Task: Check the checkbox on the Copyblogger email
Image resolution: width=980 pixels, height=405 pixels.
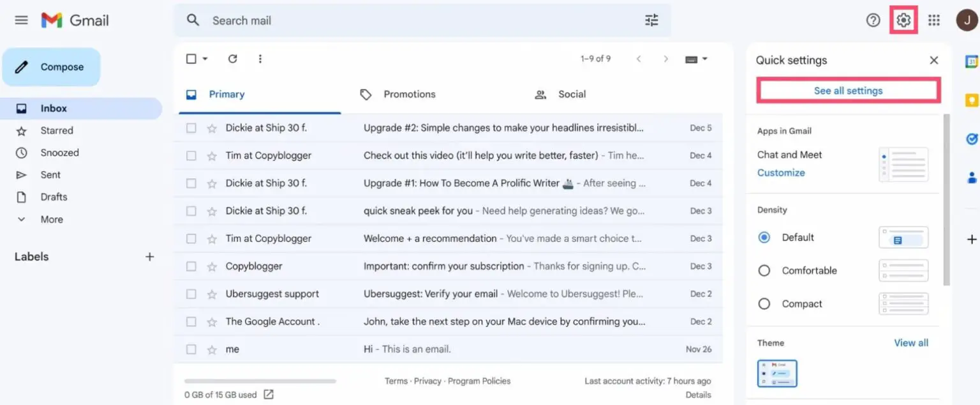Action: click(x=190, y=266)
